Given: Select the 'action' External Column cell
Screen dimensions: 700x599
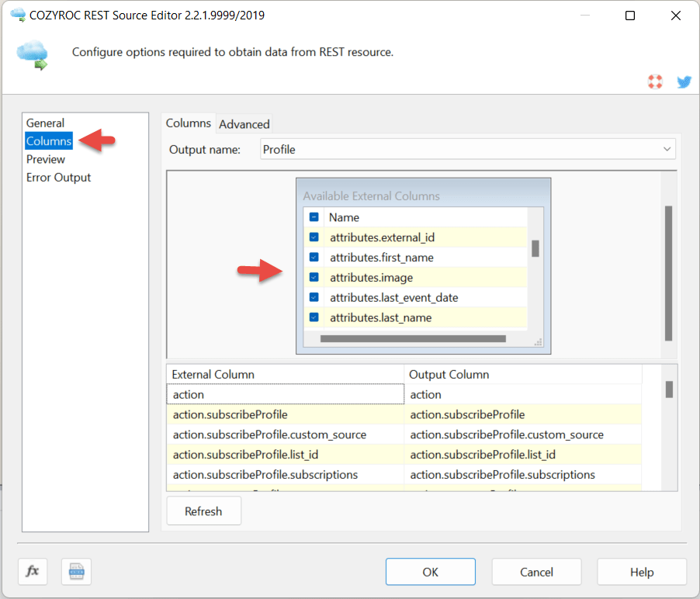Looking at the screenshot, I should pos(286,394).
